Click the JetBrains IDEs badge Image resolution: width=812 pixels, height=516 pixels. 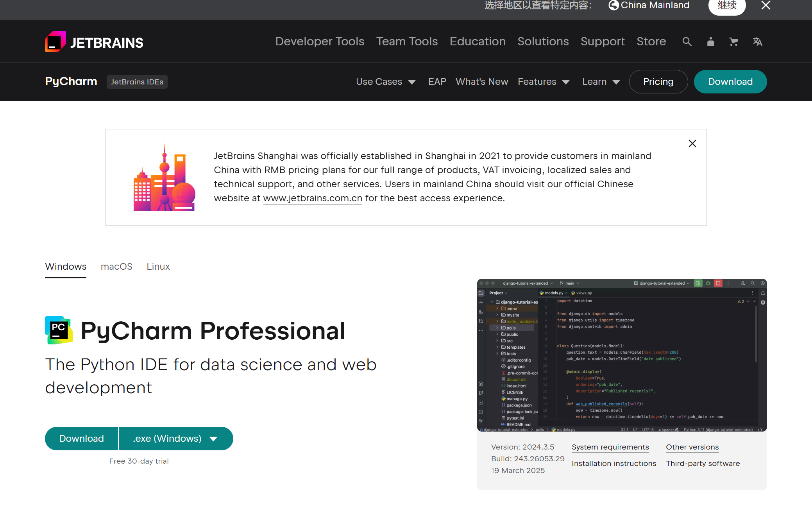[x=137, y=82]
